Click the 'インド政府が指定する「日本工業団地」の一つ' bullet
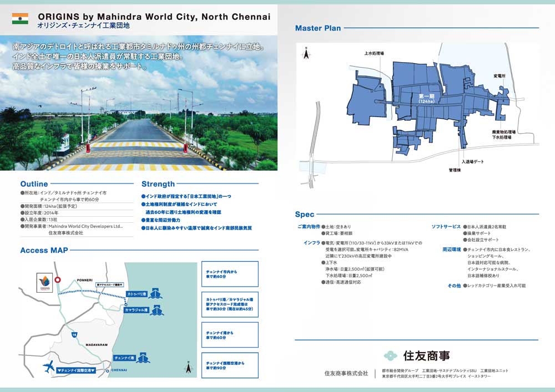Image resolution: width=555 pixels, height=392 pixels. pyautogui.click(x=186, y=196)
